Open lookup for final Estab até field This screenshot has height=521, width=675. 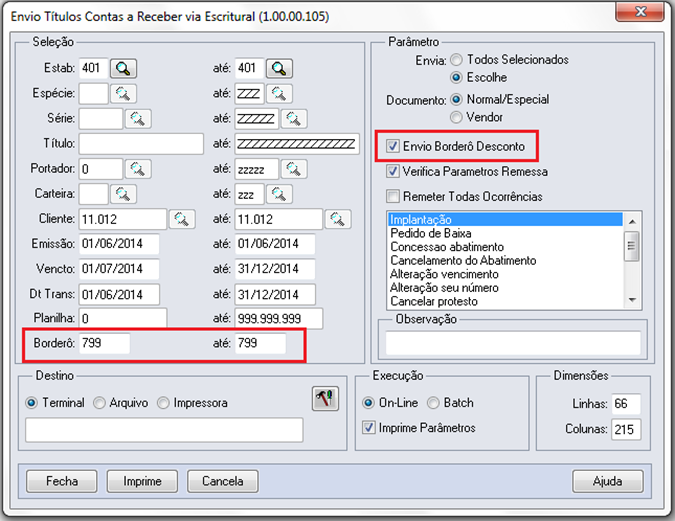[279, 68]
